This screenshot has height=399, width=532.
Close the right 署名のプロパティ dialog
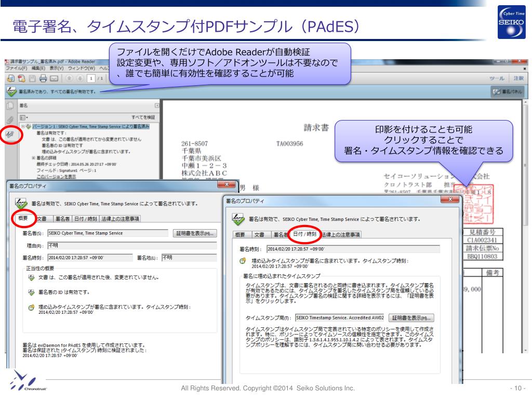(450, 199)
